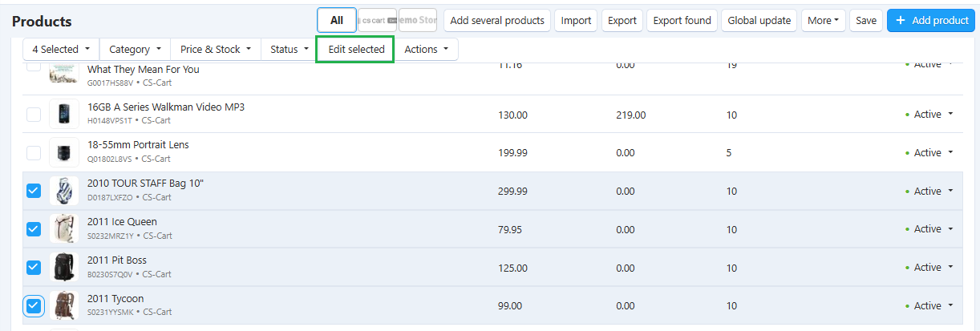Open product 2011 Tycoon
This screenshot has height=331, width=980.
(115, 299)
